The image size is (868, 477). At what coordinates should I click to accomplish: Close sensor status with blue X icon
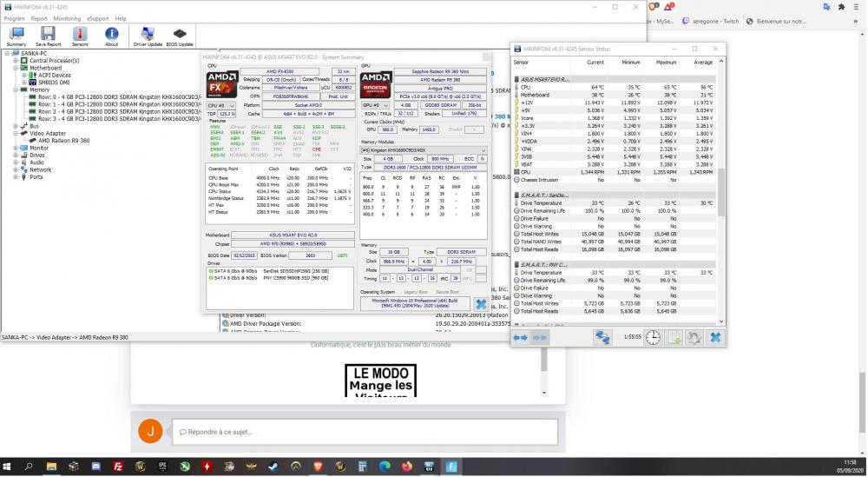coord(715,337)
